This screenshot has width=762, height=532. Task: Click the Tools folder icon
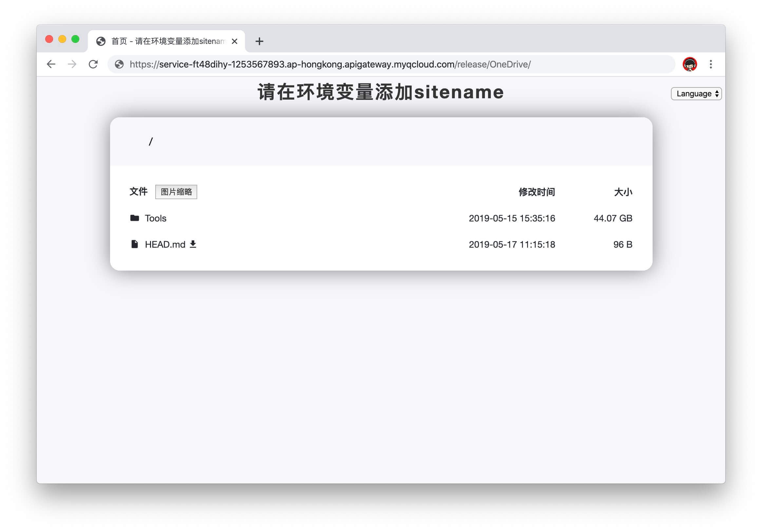(134, 218)
